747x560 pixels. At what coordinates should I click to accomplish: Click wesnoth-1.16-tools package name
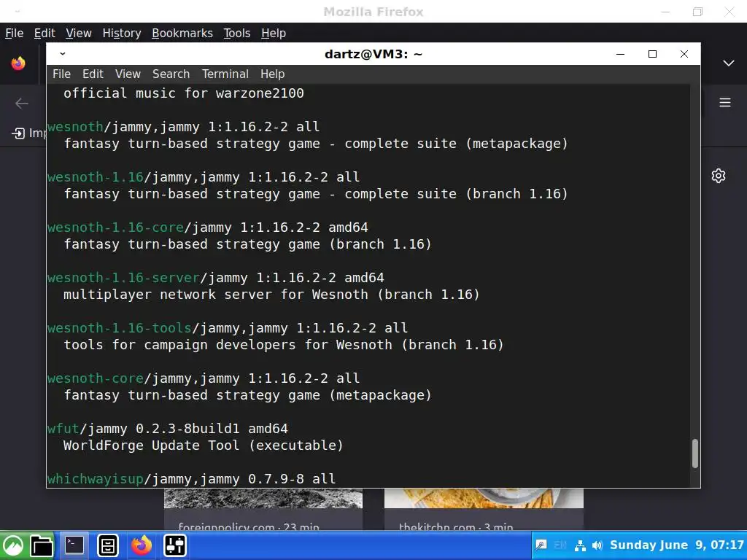(x=120, y=328)
